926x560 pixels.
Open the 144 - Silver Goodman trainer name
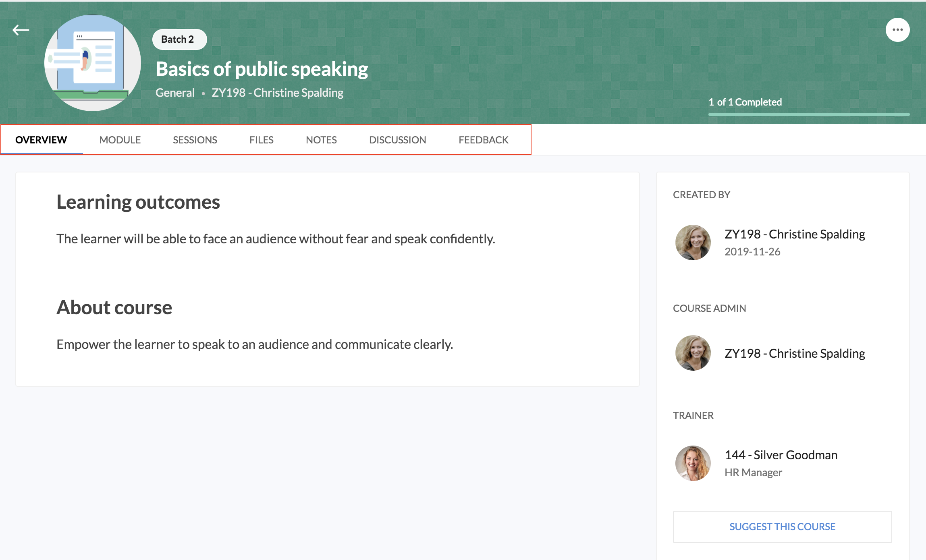tap(781, 455)
